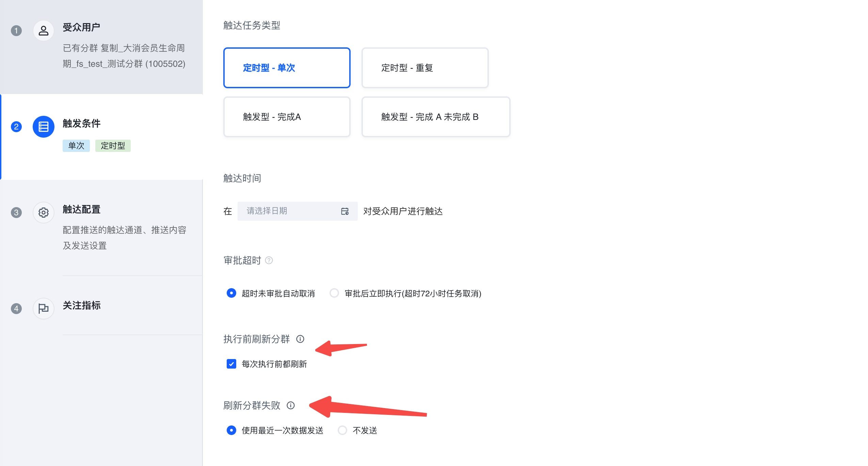Go to step 3 触达配置
Viewport: 868px width, 466px height.
click(x=82, y=209)
